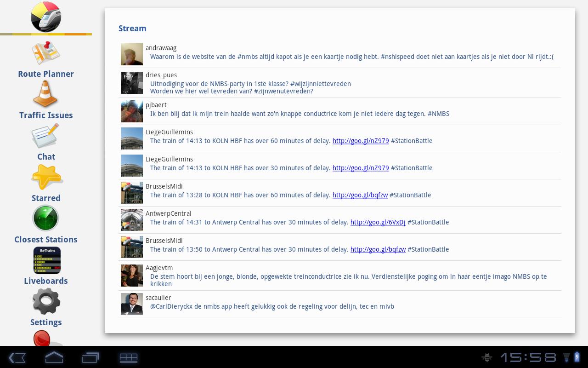
Task: Open goo.gl/nZ979 link in 60 minutes delay tweet
Action: (x=361, y=141)
